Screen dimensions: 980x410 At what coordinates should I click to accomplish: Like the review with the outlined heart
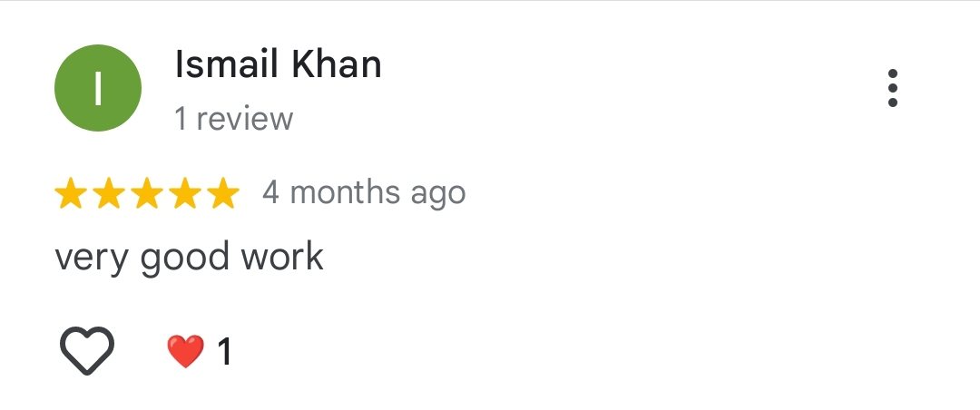coord(87,350)
